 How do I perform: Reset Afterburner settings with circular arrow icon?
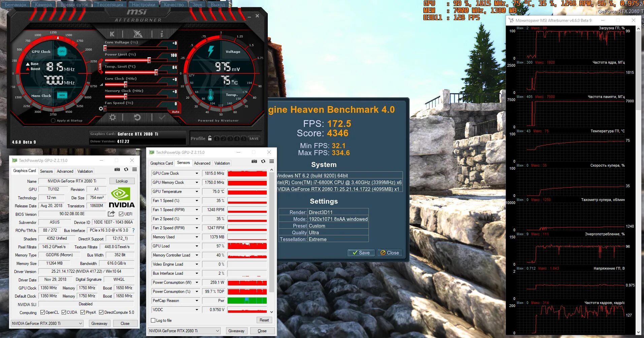(x=137, y=117)
